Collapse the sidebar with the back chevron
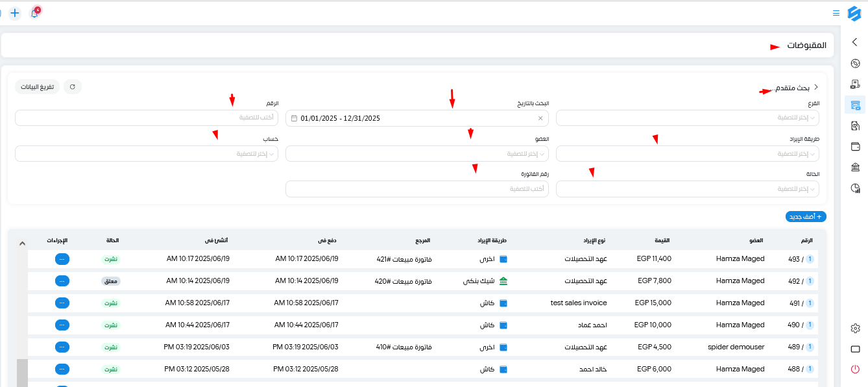 854,42
